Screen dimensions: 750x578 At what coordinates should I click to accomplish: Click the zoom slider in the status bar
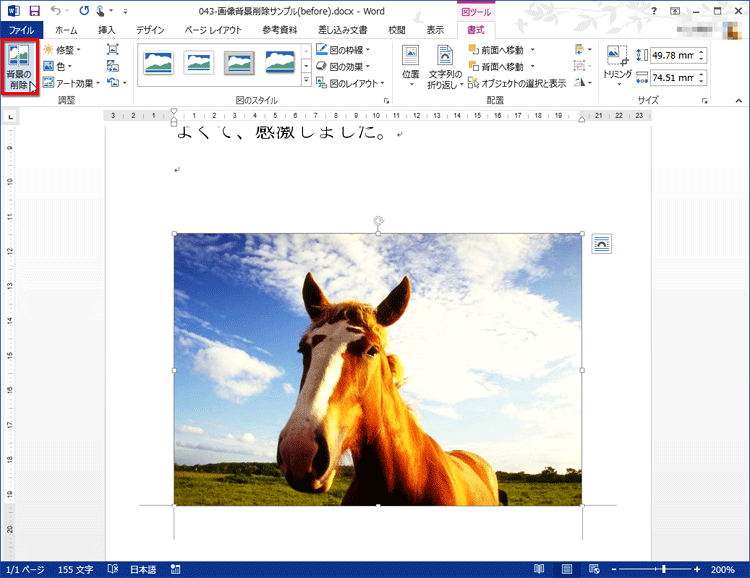[x=664, y=569]
